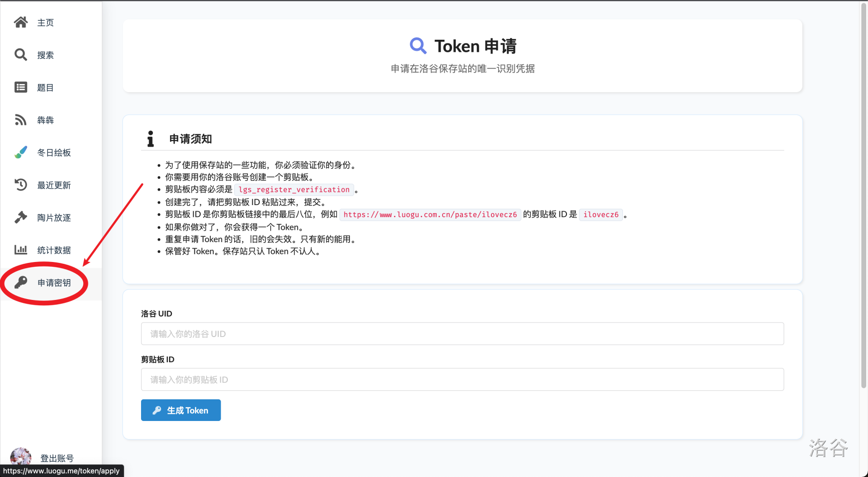Click the home icon in sidebar
This screenshot has width=868, height=477.
[21, 22]
